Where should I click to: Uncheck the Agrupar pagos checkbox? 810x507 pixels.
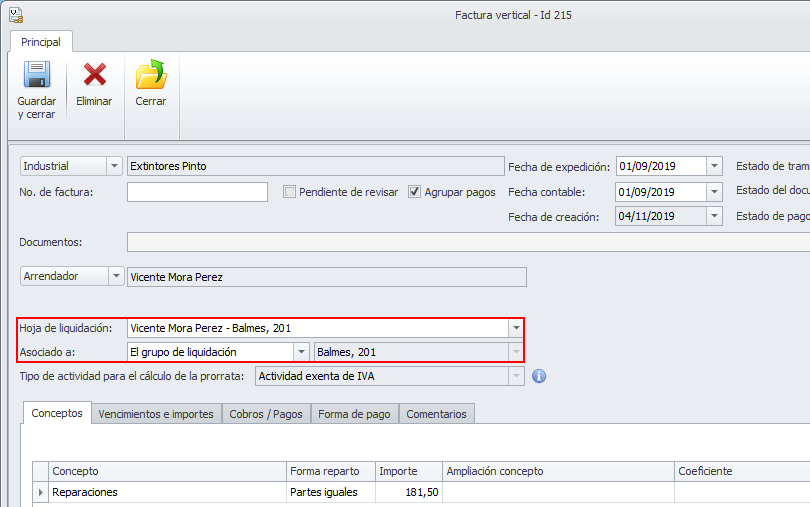414,192
